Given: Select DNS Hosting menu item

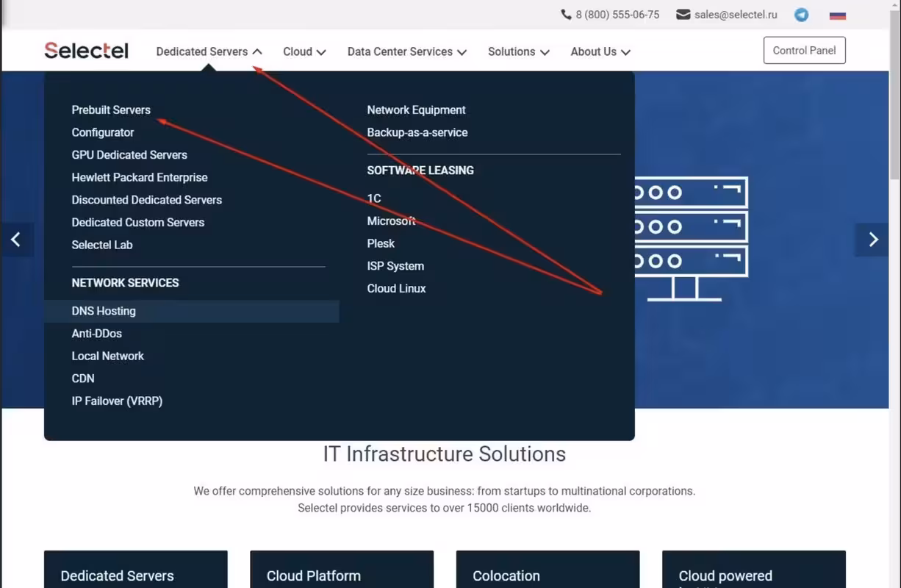Looking at the screenshot, I should (191, 311).
